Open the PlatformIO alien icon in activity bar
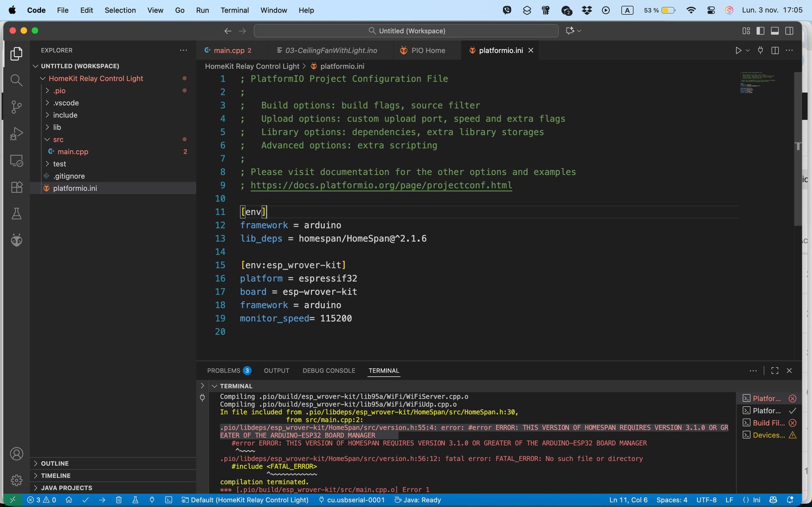 pyautogui.click(x=16, y=240)
